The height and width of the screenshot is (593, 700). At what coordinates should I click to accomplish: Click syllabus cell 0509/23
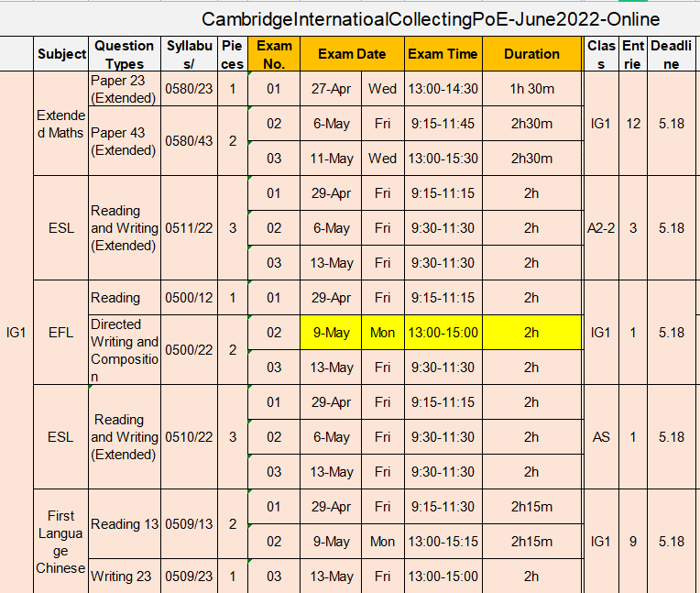tap(190, 577)
